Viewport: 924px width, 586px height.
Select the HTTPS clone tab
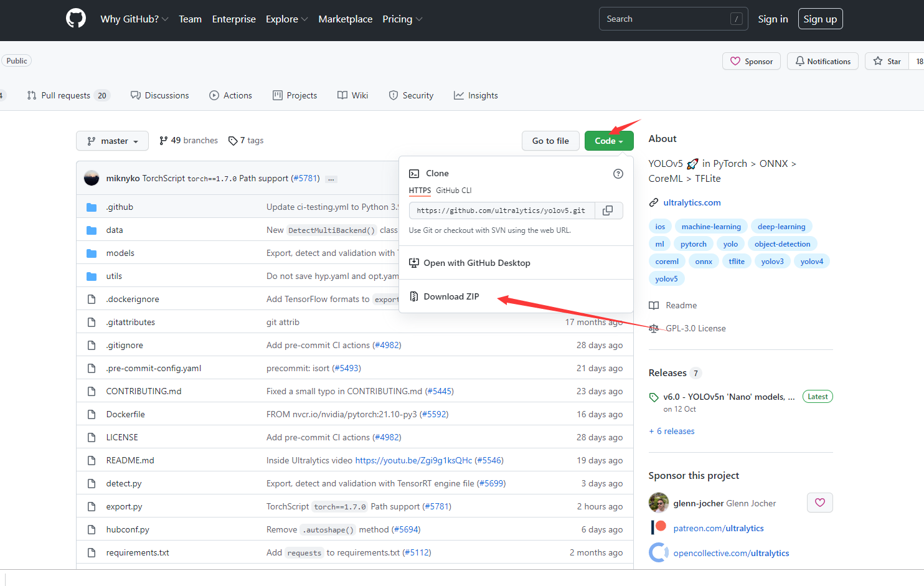(x=420, y=191)
